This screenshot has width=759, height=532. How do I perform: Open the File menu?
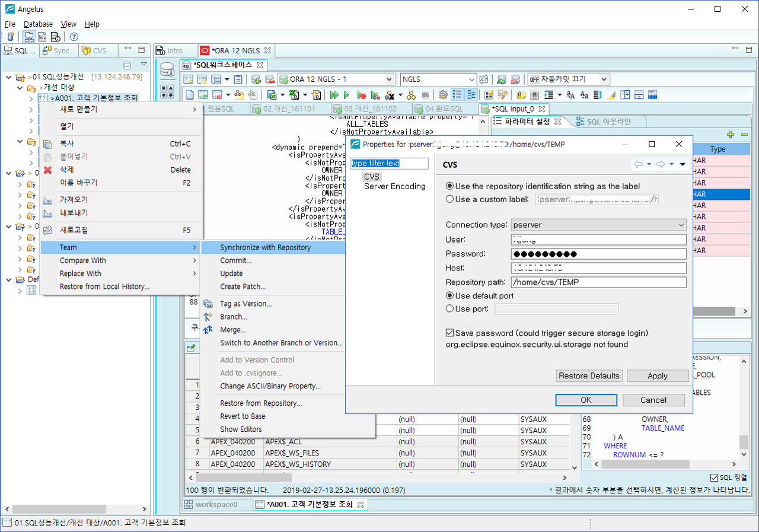pyautogui.click(x=10, y=24)
